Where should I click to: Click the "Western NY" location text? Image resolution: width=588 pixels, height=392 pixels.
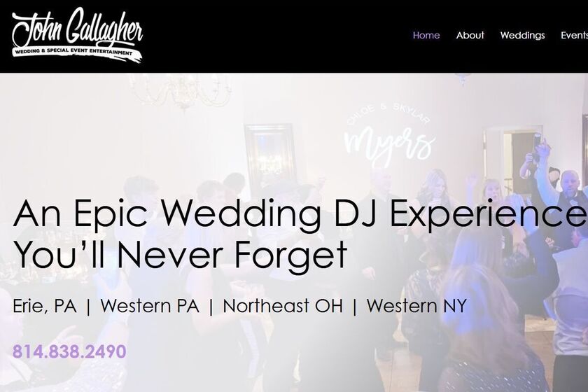(x=416, y=306)
